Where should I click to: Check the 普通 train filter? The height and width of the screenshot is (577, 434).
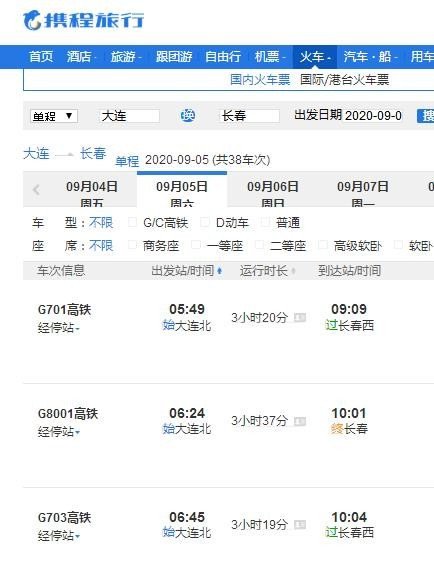[x=265, y=222]
